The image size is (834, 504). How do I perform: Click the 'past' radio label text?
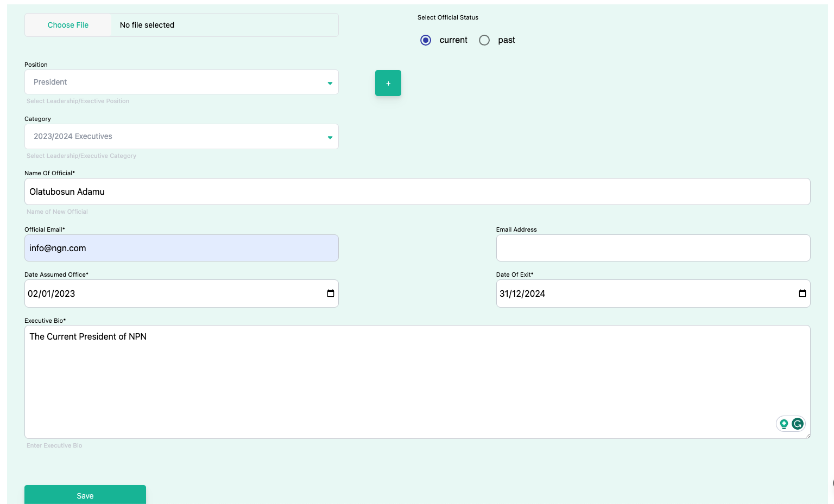click(507, 40)
